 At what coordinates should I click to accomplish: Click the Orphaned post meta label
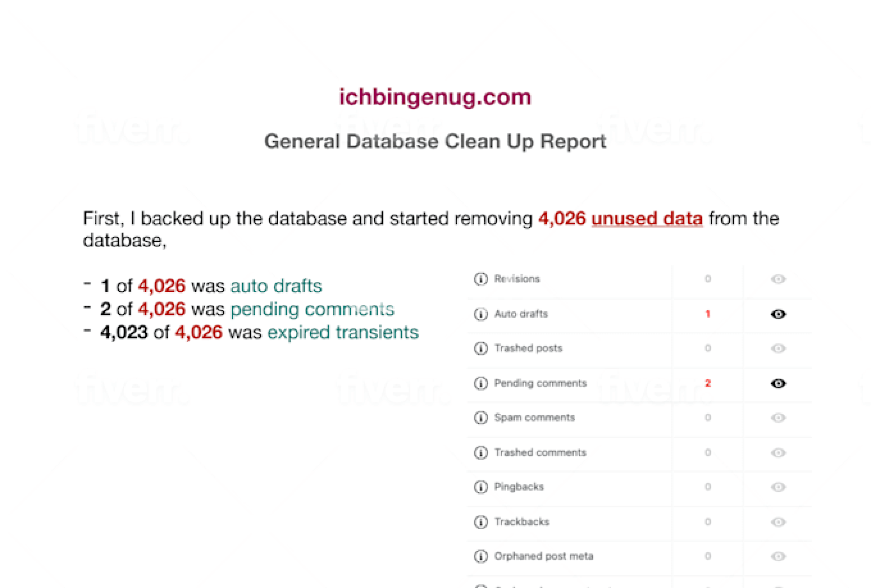click(543, 556)
